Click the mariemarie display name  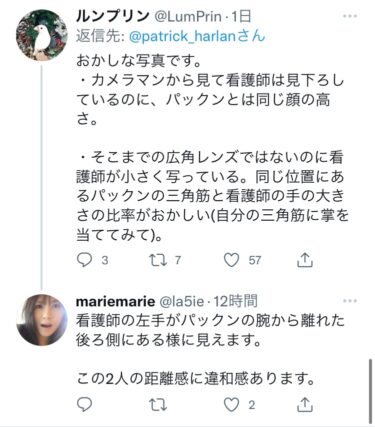click(x=116, y=301)
